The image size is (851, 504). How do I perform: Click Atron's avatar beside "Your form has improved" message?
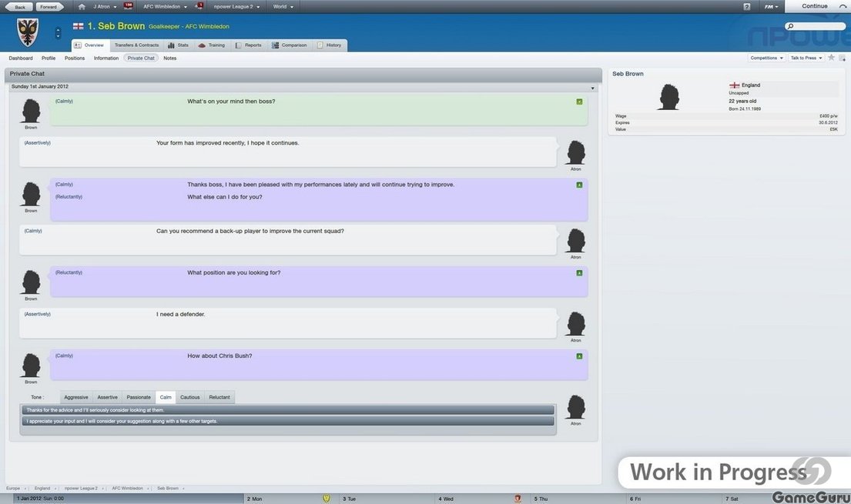click(x=576, y=152)
